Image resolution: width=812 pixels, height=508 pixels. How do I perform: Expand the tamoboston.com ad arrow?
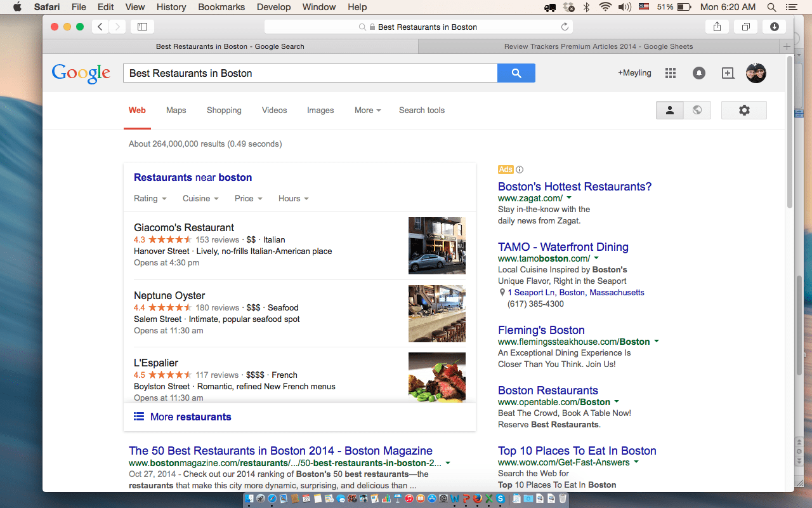[596, 258]
